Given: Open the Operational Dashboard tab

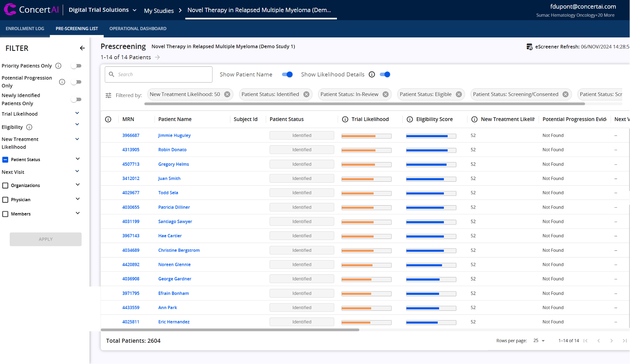Looking at the screenshot, I should pyautogui.click(x=138, y=29).
